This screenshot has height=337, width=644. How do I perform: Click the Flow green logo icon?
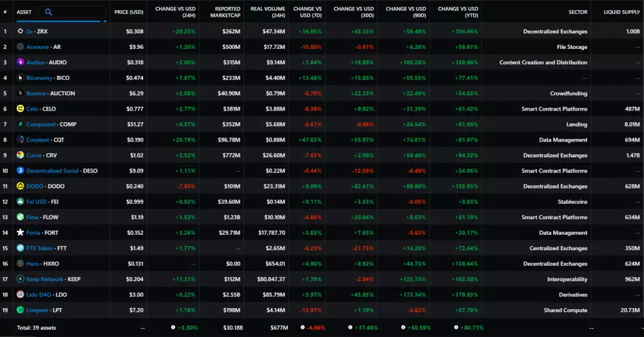[20, 217]
